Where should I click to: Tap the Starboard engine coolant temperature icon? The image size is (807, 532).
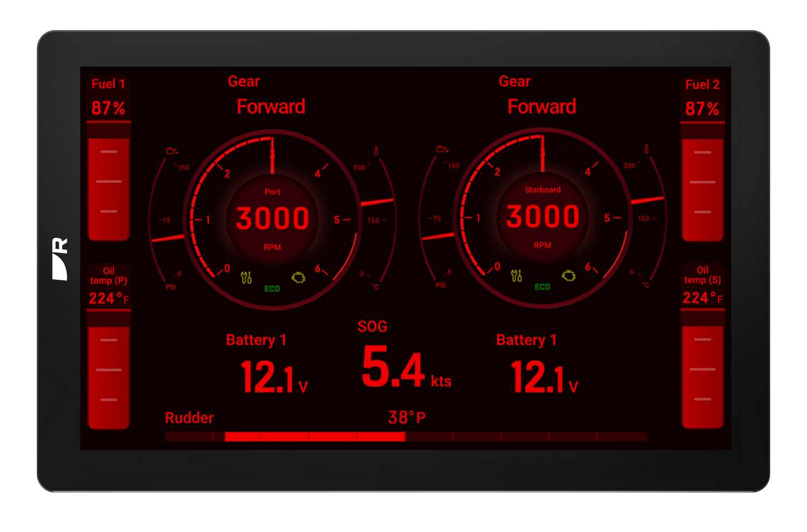(x=647, y=150)
